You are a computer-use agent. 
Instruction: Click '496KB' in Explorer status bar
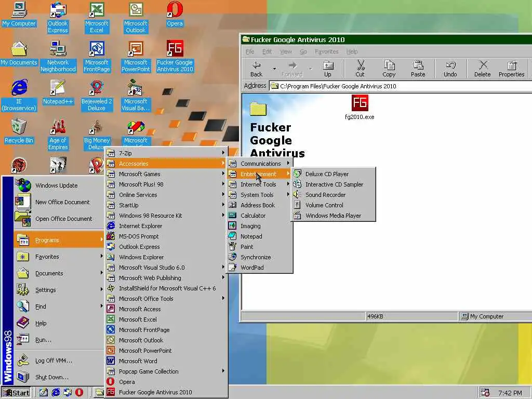[x=375, y=316]
